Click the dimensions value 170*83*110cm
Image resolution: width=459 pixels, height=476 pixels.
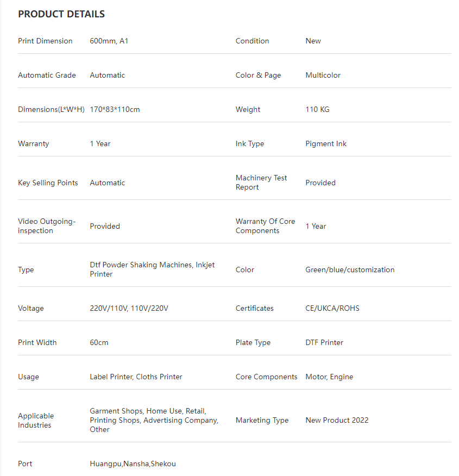[115, 109]
